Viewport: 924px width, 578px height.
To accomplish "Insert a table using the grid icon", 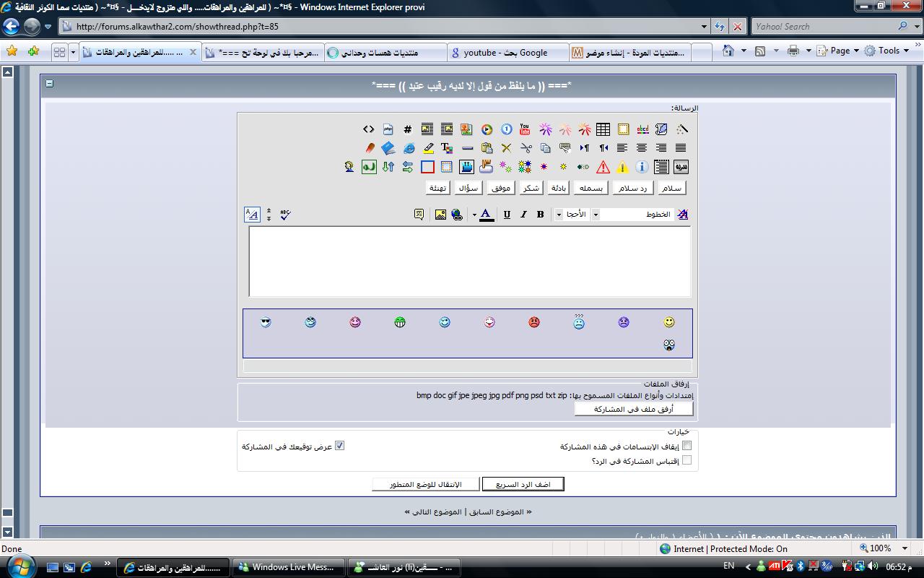I will click(x=603, y=129).
